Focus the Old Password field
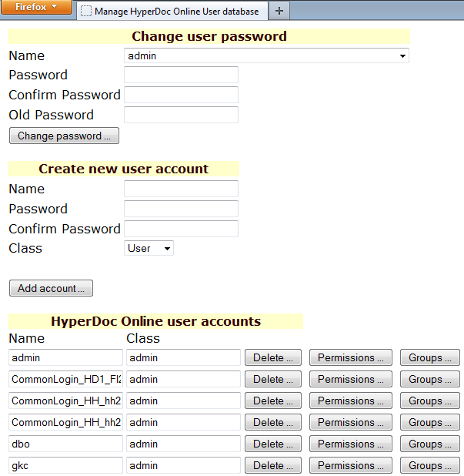Viewport: 464px width, 476px height. [181, 115]
